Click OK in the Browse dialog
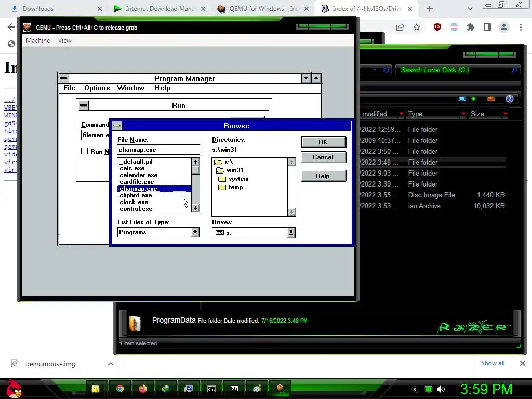The width and height of the screenshot is (532, 399). (x=323, y=142)
